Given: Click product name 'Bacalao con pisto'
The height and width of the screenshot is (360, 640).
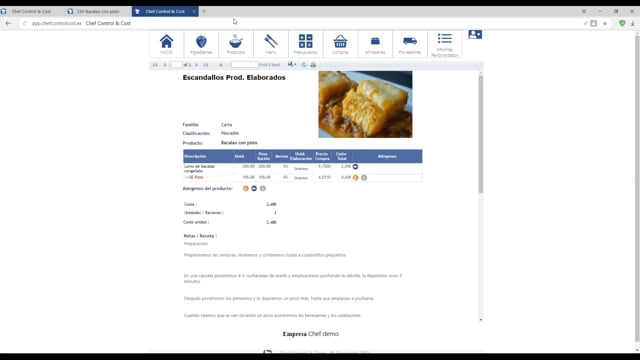Looking at the screenshot, I should point(239,143).
